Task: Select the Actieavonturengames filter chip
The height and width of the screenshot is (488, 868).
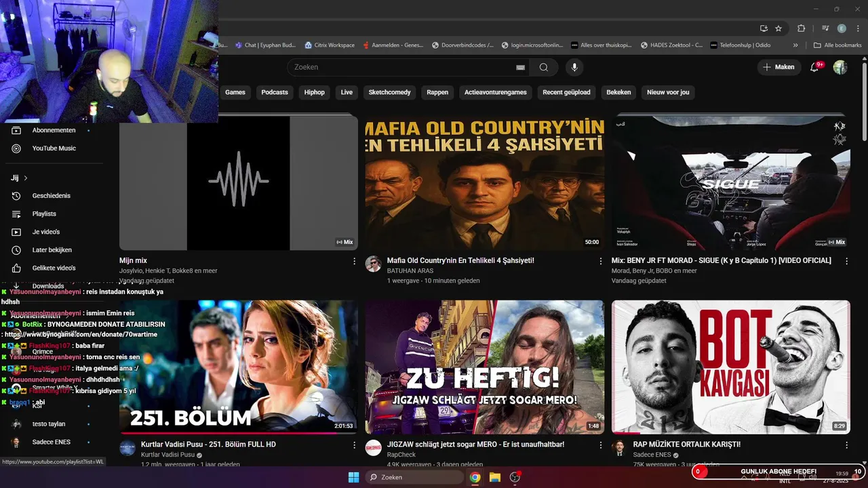Action: (x=496, y=92)
